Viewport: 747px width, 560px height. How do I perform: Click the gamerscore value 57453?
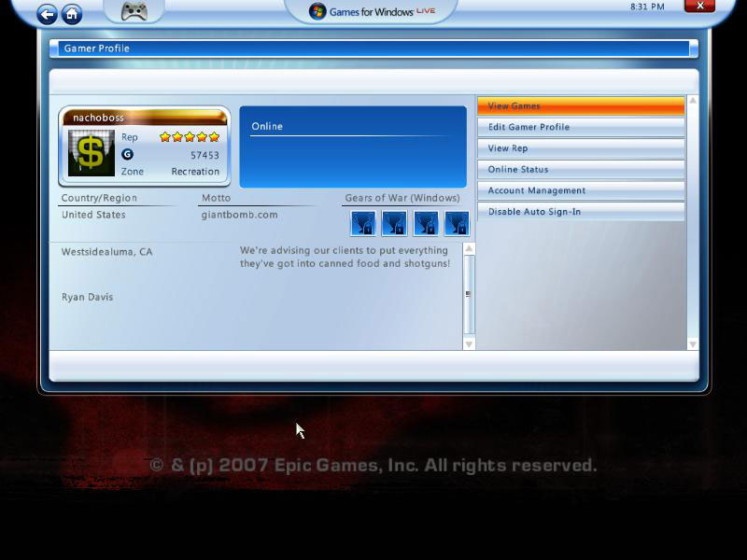tap(204, 155)
